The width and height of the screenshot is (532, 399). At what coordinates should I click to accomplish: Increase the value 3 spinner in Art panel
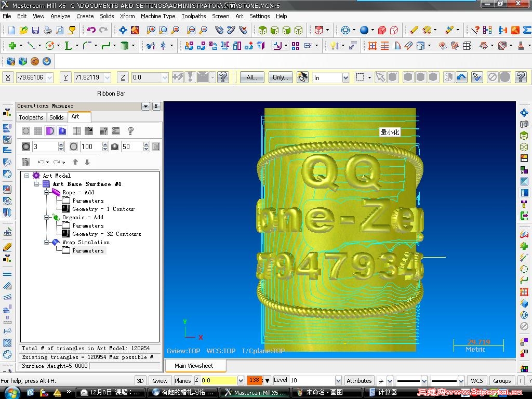(61, 144)
